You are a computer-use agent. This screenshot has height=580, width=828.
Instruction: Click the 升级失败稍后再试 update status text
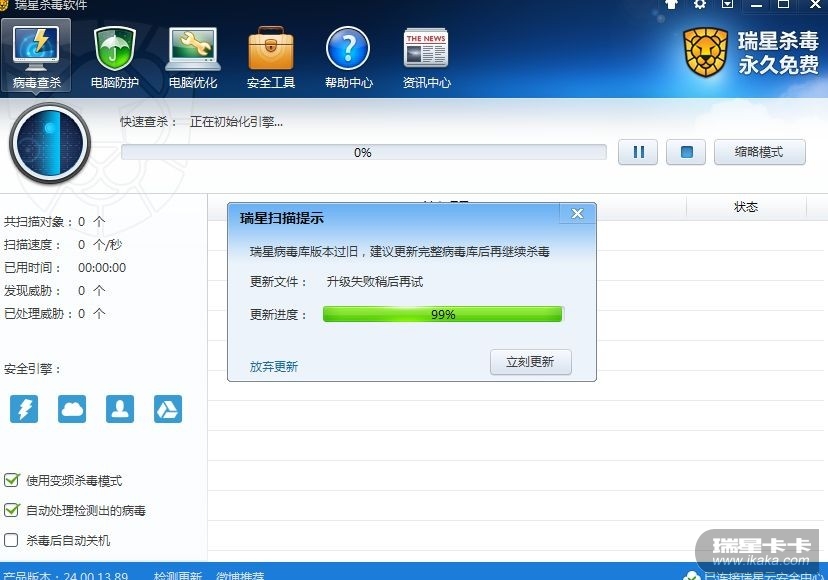click(374, 282)
